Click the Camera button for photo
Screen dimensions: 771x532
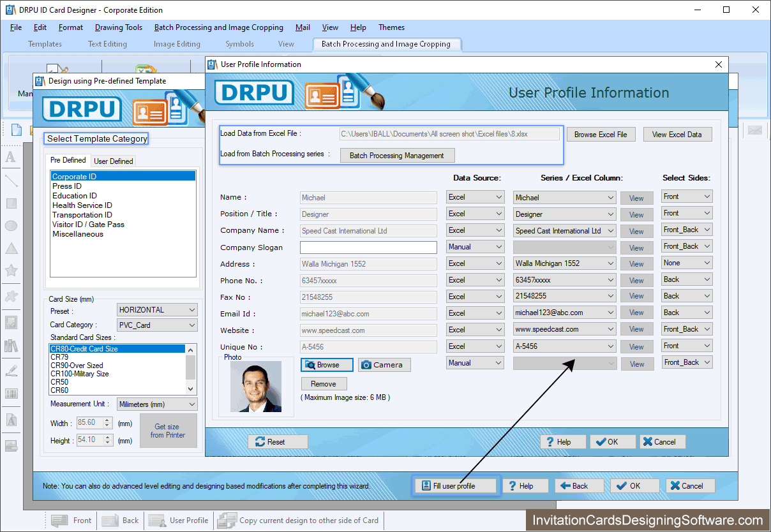384,365
